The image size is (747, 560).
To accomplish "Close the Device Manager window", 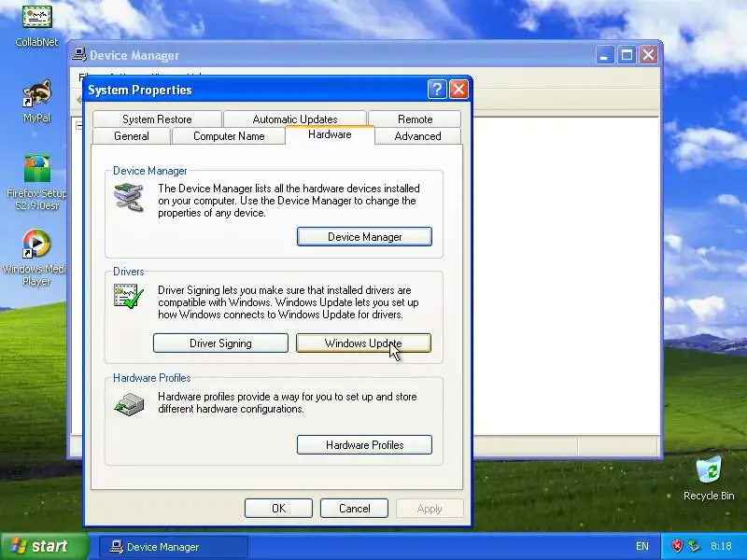I will 648,55.
